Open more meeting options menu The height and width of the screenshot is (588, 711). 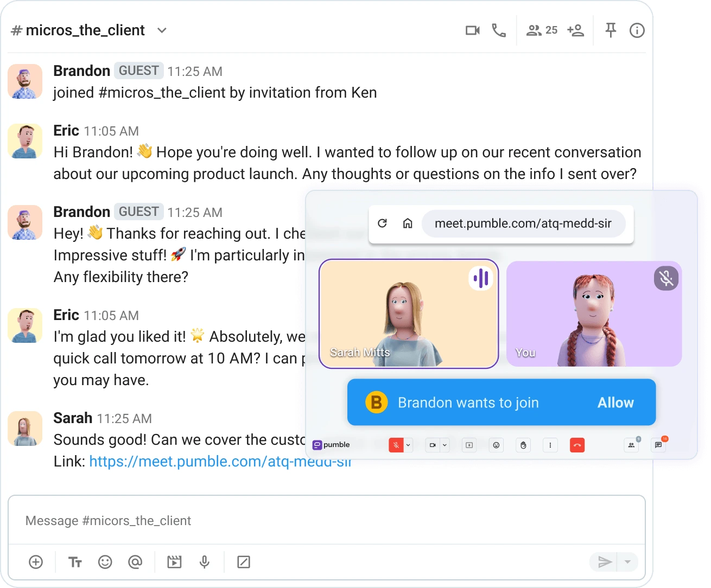[550, 445]
